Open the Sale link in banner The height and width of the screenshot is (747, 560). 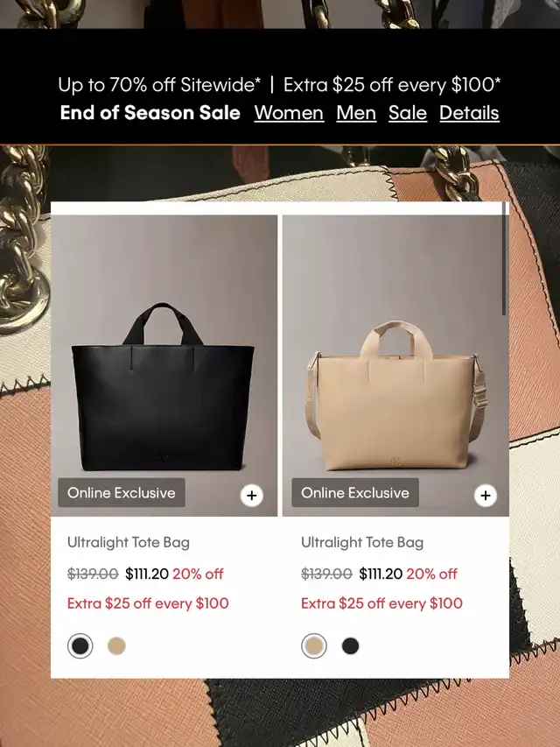[x=408, y=113]
